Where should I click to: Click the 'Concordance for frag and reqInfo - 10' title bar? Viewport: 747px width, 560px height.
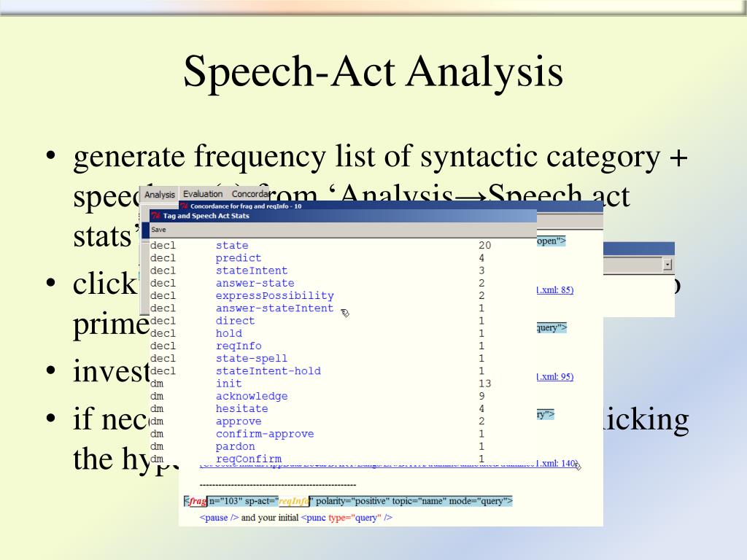click(x=391, y=206)
